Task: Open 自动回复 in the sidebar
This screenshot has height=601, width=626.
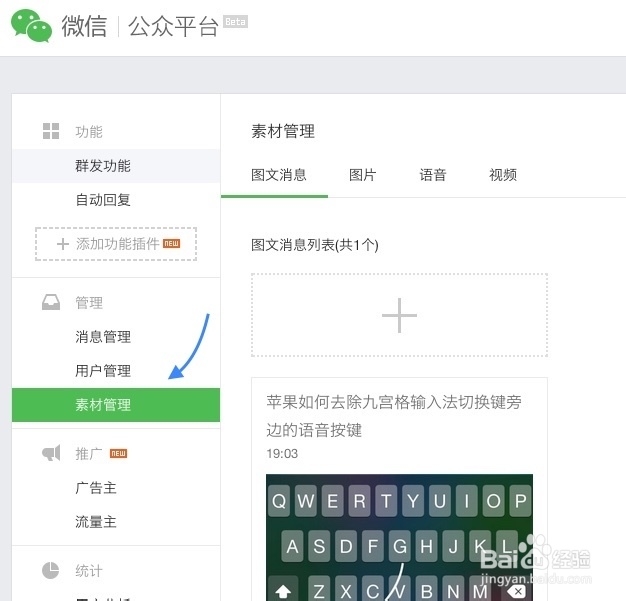Action: pos(116,200)
